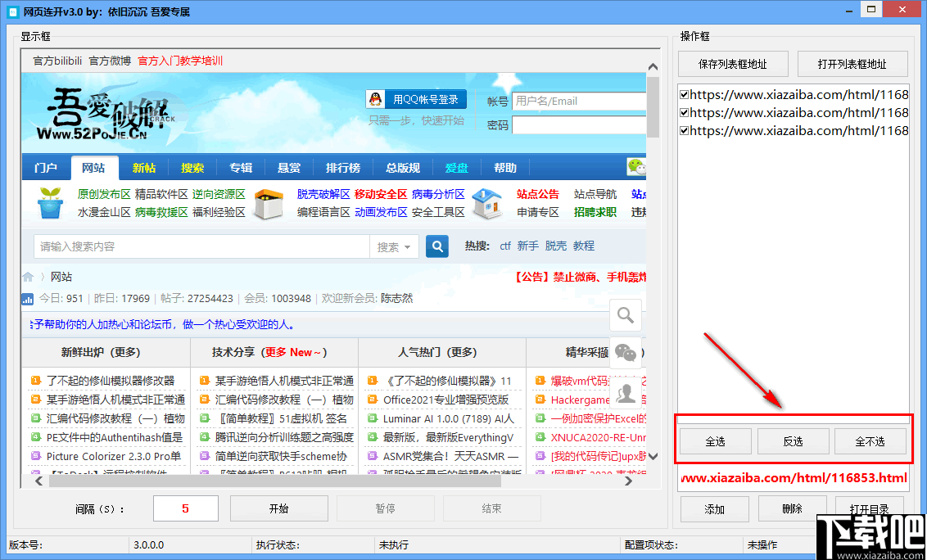Expand content with the right chevron arrow
The width and height of the screenshot is (927, 560).
[629, 482]
